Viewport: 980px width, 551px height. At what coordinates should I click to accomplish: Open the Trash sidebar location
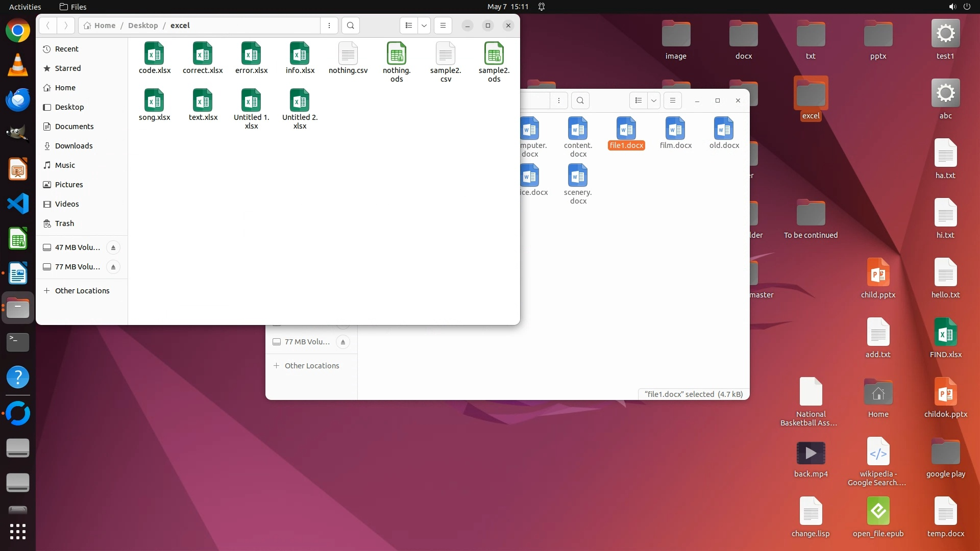(x=64, y=223)
